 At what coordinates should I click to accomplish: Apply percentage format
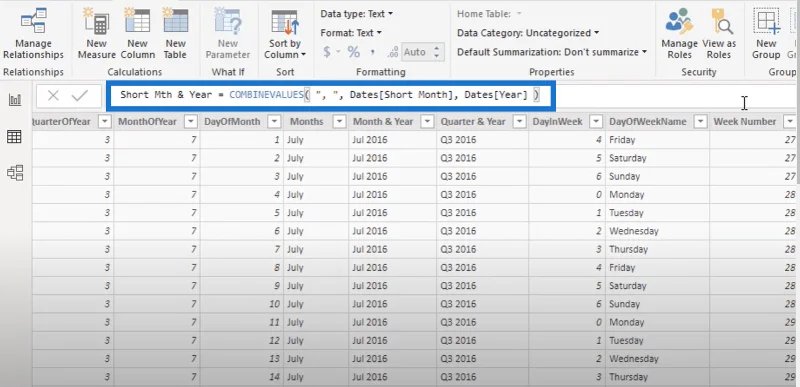[x=354, y=52]
